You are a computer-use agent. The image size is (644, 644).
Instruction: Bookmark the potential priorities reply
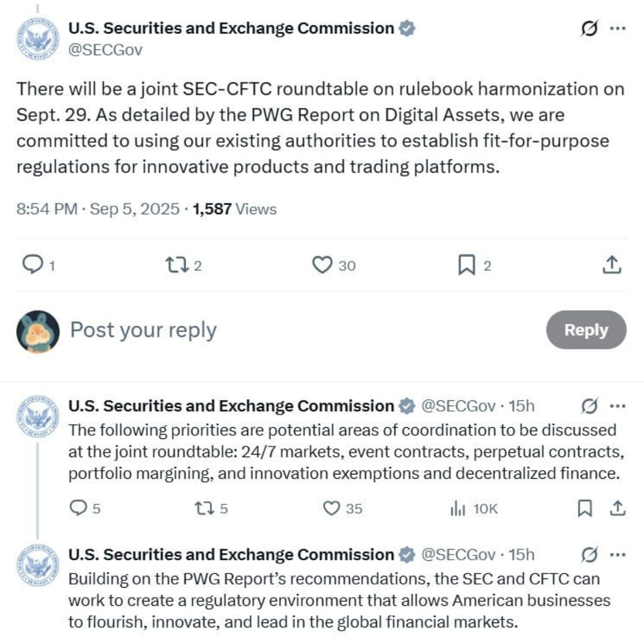(x=584, y=508)
